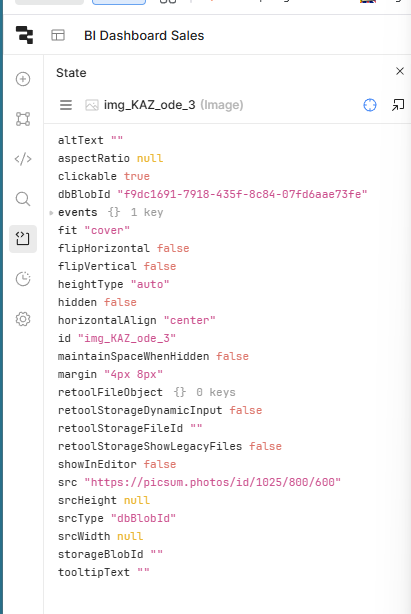The height and width of the screenshot is (614, 411).
Task: Pop out the State panel window
Action: pos(398,105)
